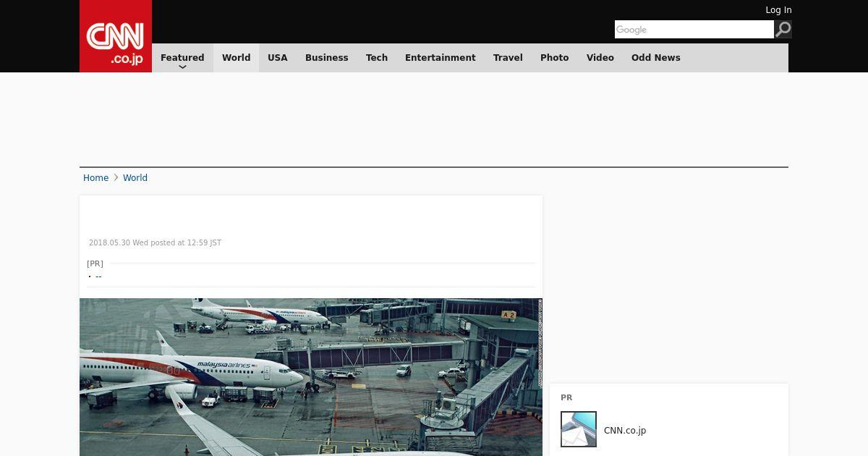Click the magnifier search icon
Image resolution: width=868 pixels, height=456 pixels.
click(x=783, y=29)
